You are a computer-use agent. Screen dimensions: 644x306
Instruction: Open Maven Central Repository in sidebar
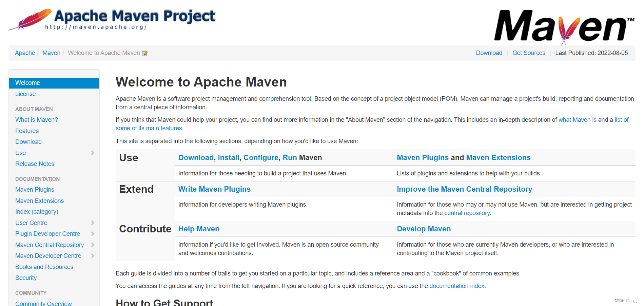click(x=50, y=245)
